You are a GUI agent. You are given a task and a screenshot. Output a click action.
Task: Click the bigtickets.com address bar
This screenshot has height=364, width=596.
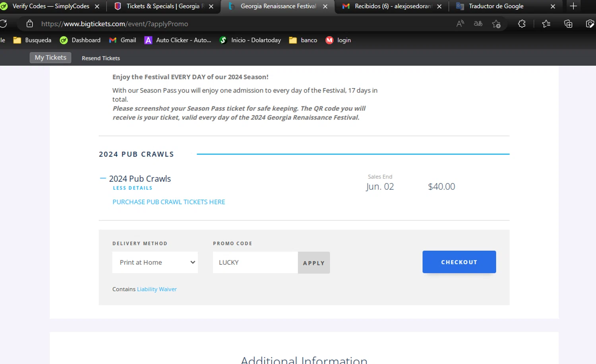pyautogui.click(x=115, y=24)
